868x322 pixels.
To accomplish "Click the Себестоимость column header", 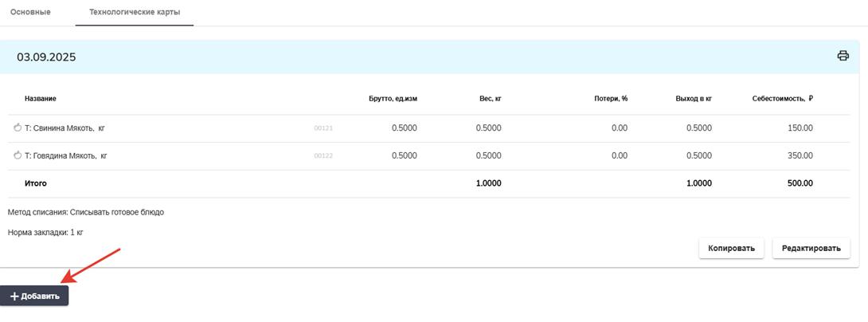I will click(782, 99).
